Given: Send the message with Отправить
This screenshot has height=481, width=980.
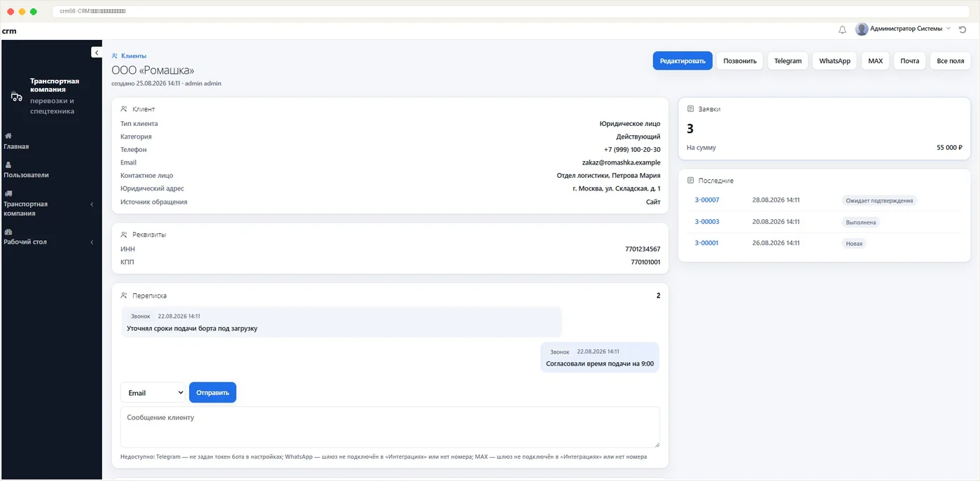Looking at the screenshot, I should pyautogui.click(x=213, y=393).
